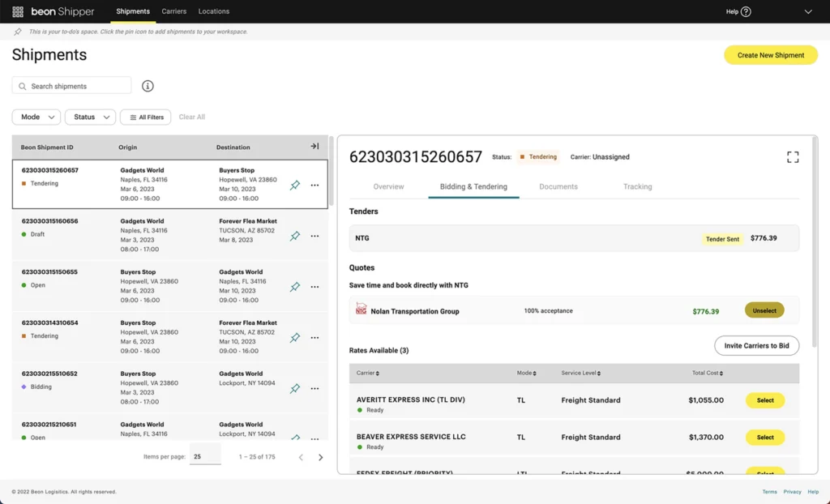The width and height of the screenshot is (830, 504).
Task: Unselect the Nolan Transportation Group quote
Action: coord(764,311)
